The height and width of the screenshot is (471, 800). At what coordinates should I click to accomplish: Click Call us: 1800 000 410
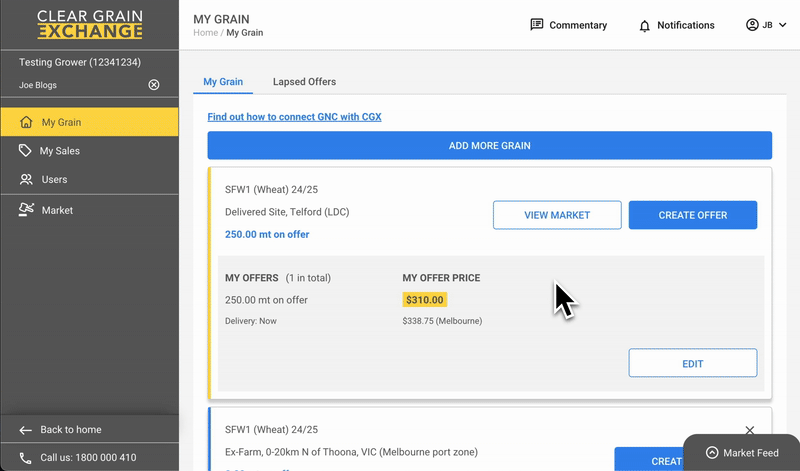click(x=88, y=458)
